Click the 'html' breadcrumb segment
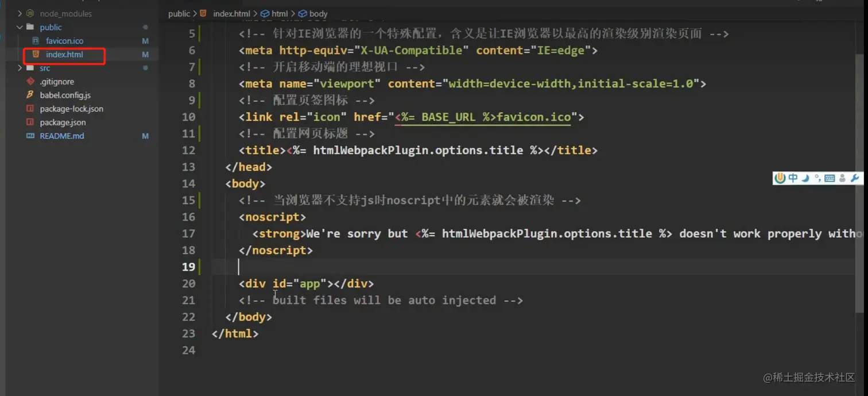This screenshot has width=868, height=396. tap(280, 14)
